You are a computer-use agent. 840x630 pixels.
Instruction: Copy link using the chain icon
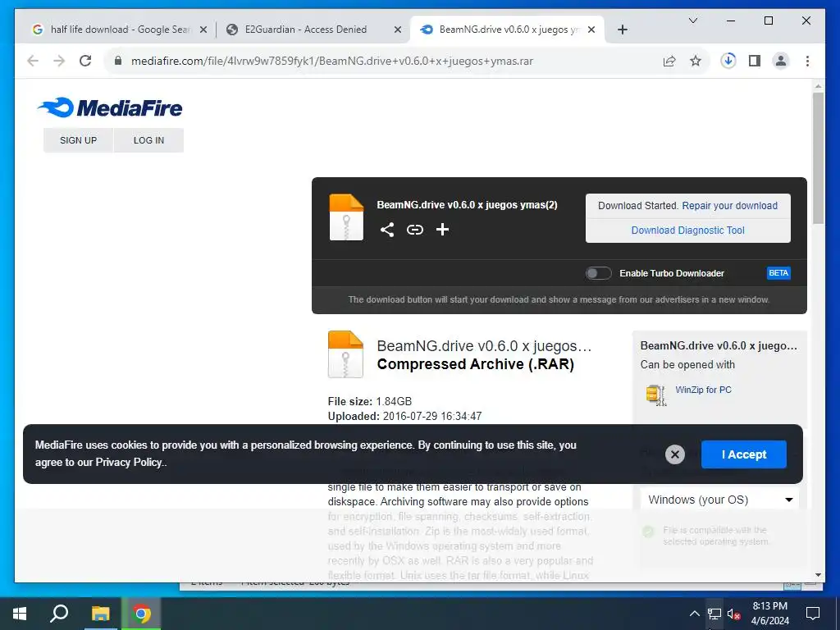(414, 230)
